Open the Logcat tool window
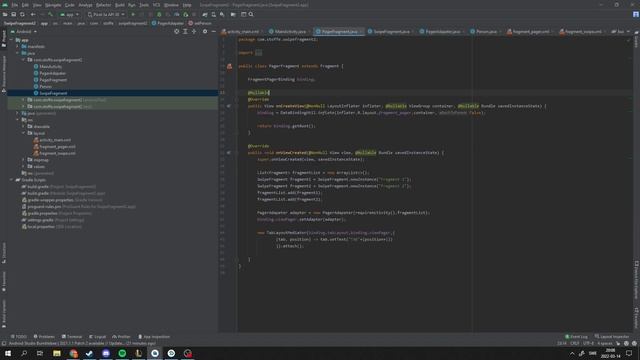This screenshot has width=640, height=360. [x=98, y=337]
